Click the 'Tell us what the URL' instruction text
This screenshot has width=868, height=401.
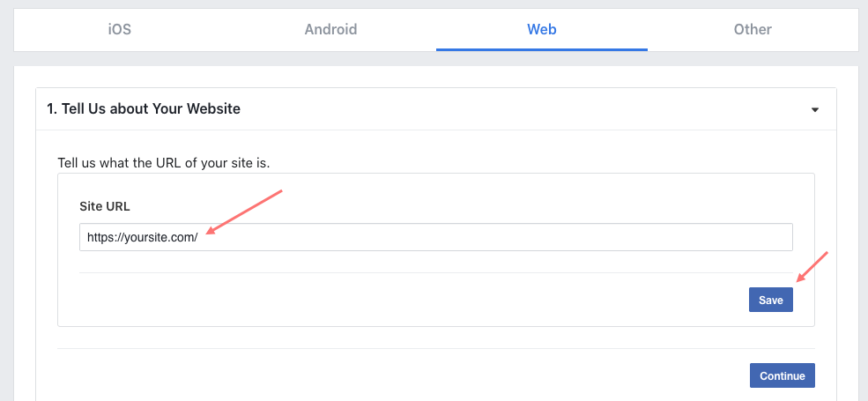click(164, 164)
